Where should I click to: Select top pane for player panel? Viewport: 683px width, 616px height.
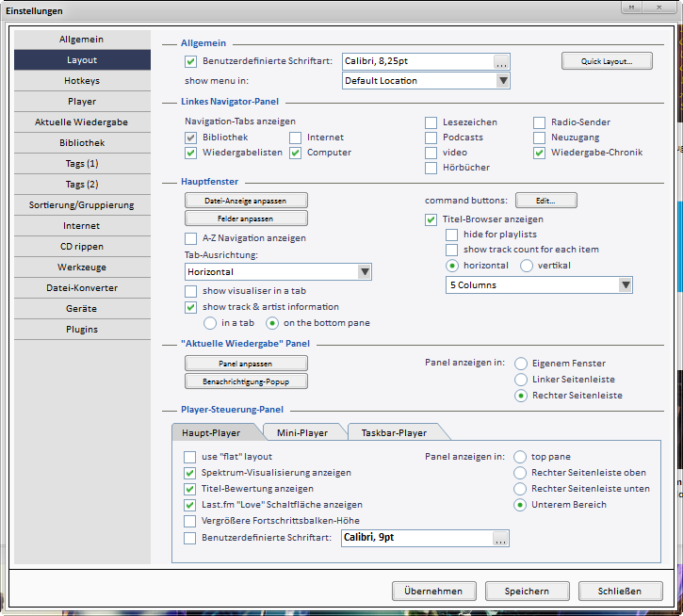pyautogui.click(x=520, y=457)
